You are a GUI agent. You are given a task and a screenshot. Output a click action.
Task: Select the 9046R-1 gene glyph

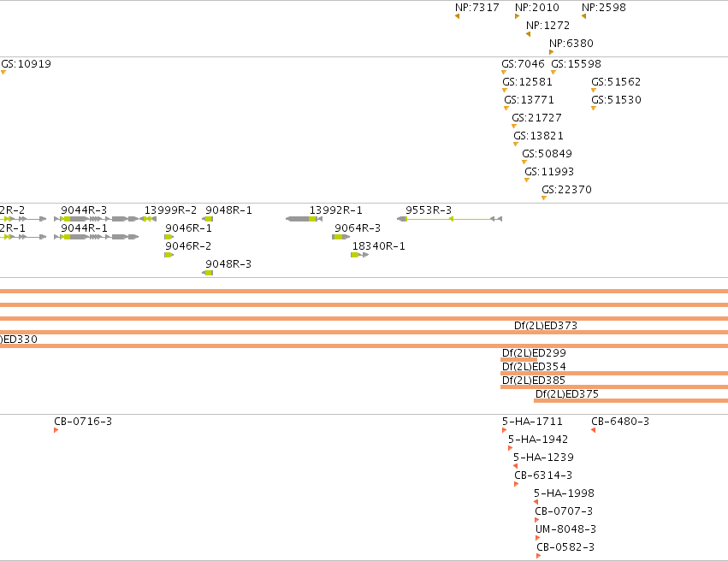click(169, 237)
